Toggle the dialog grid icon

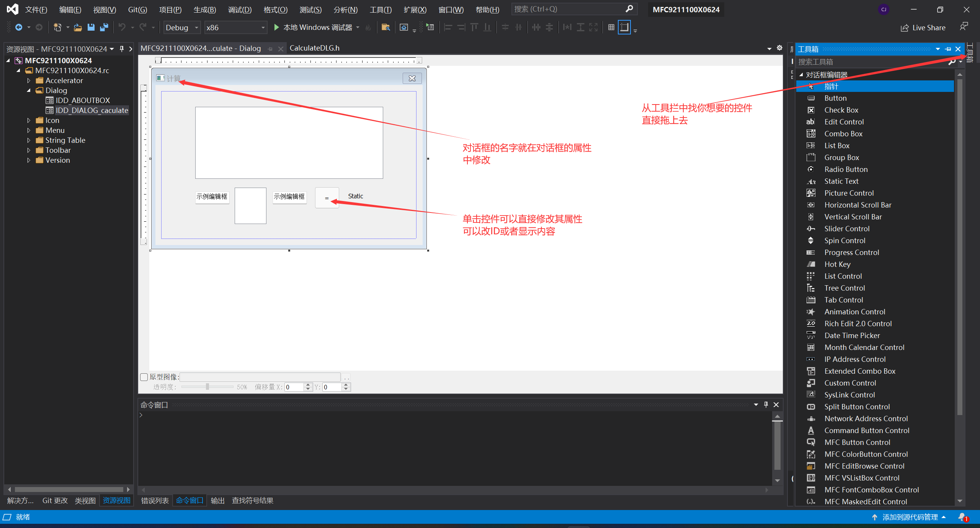point(611,27)
